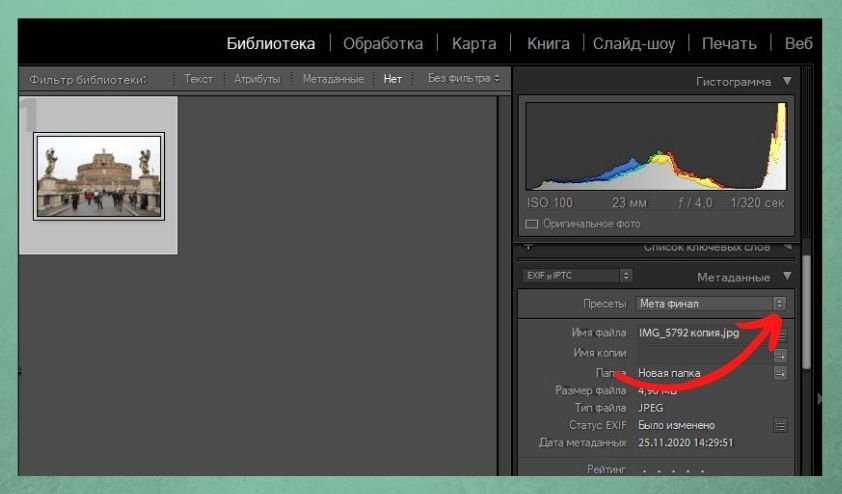842x494 pixels.
Task: Filter library by Метаданные
Action: (x=331, y=78)
